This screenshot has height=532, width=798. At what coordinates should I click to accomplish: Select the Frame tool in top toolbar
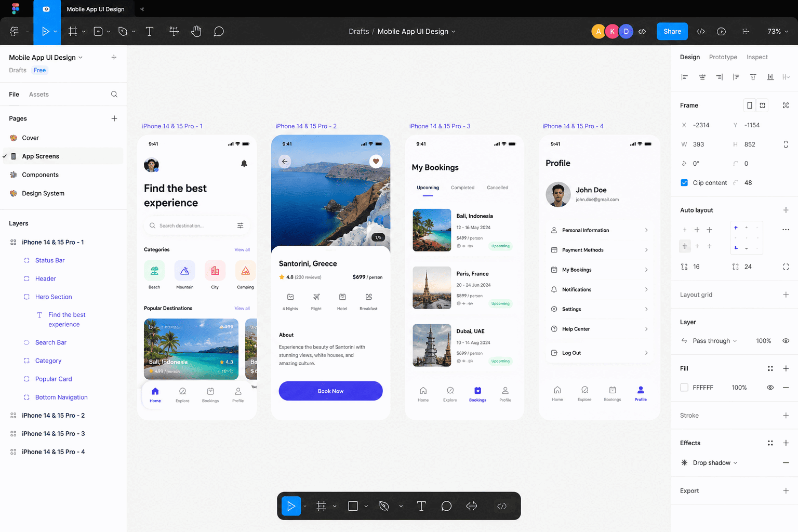tap(73, 32)
